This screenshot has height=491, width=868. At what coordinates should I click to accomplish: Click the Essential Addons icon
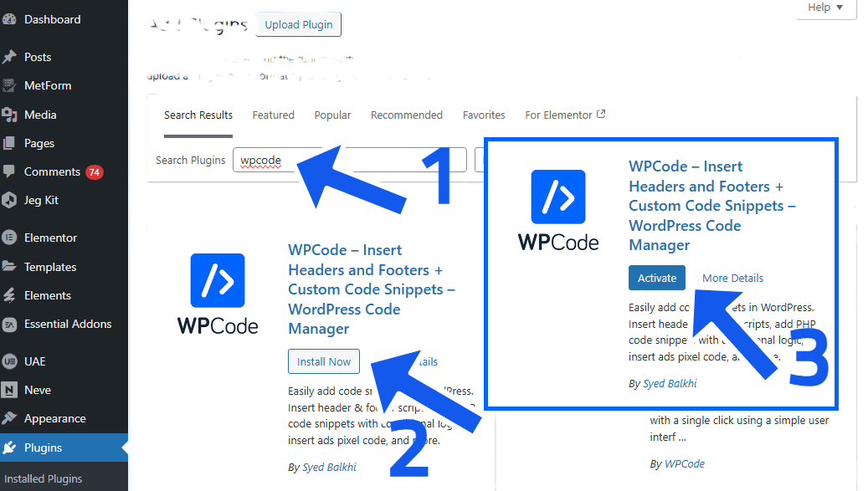click(x=9, y=324)
